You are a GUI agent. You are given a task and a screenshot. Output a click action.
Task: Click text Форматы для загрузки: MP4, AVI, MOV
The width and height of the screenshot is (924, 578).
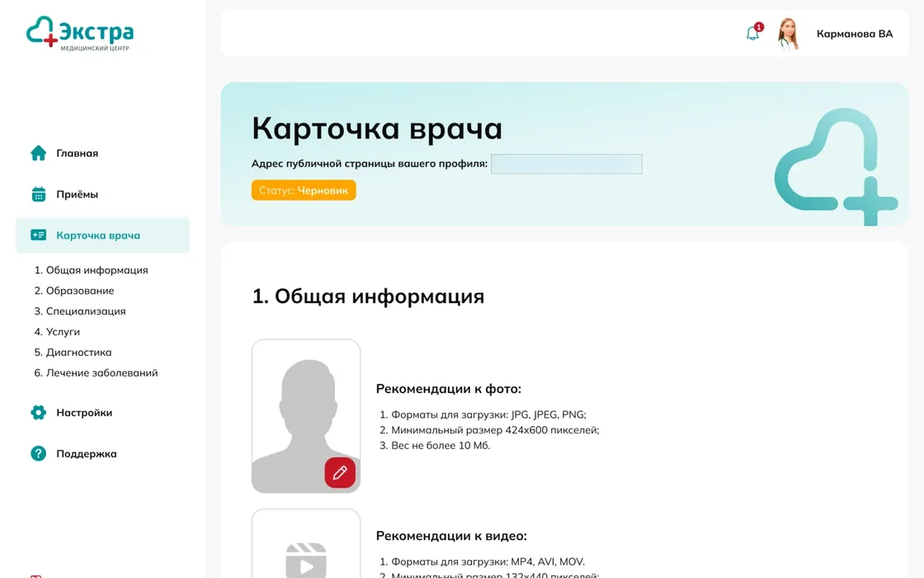click(x=488, y=561)
